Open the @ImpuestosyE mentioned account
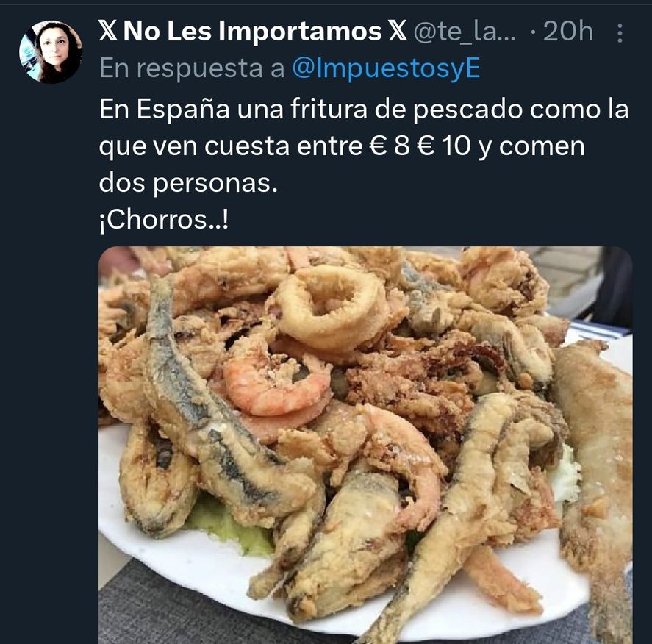 point(387,68)
